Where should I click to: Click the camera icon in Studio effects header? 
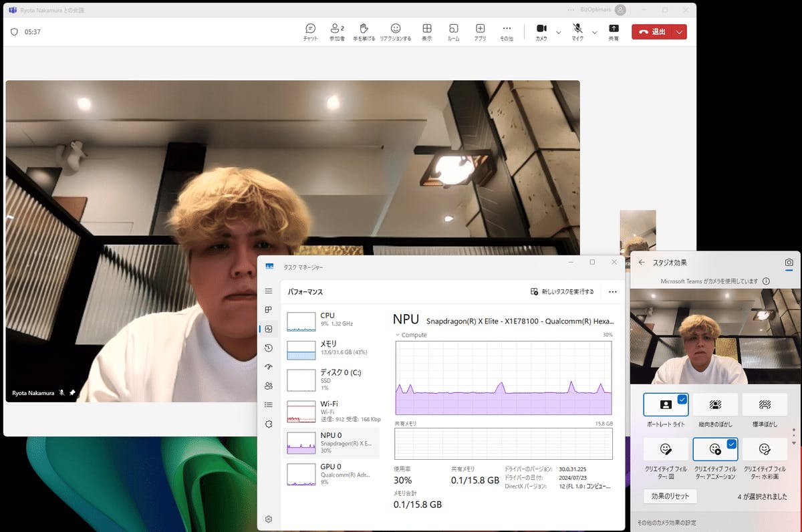coord(789,263)
